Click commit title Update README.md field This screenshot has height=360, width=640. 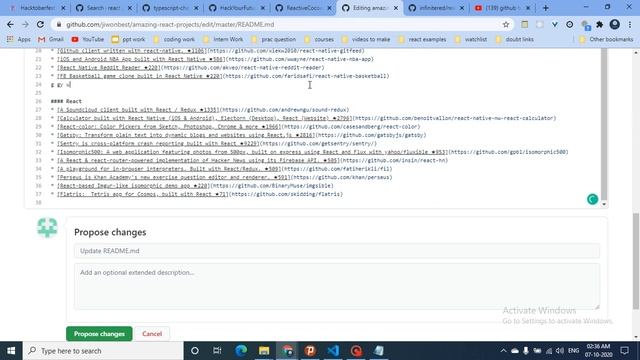[337, 251]
